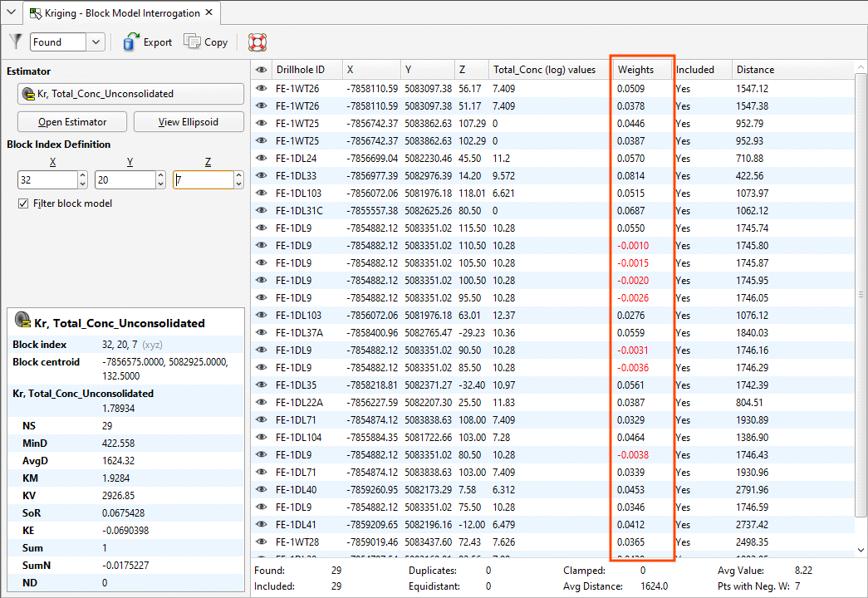The height and width of the screenshot is (598, 868).
Task: Close the Kriging interrogation tab
Action: tap(209, 12)
